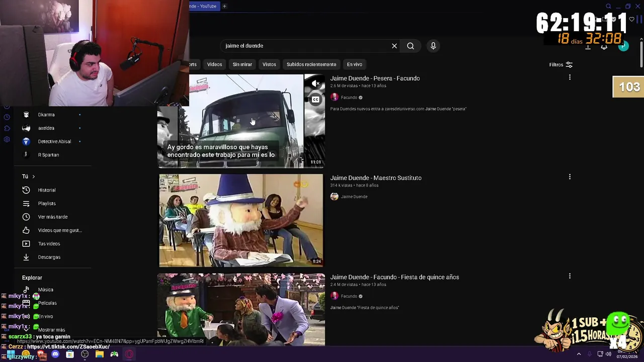Click the browser heart bookmark icon
The image size is (644, 362).
[632, 20]
